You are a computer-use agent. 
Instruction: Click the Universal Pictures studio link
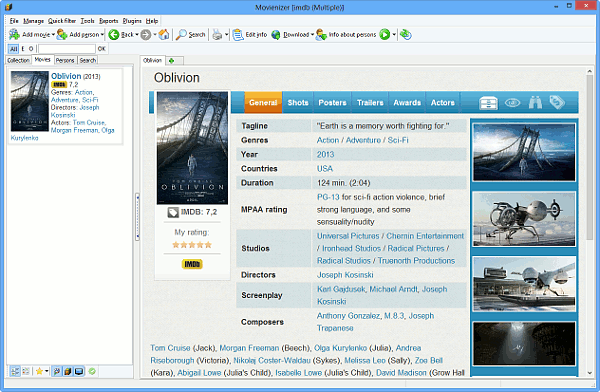[348, 236]
